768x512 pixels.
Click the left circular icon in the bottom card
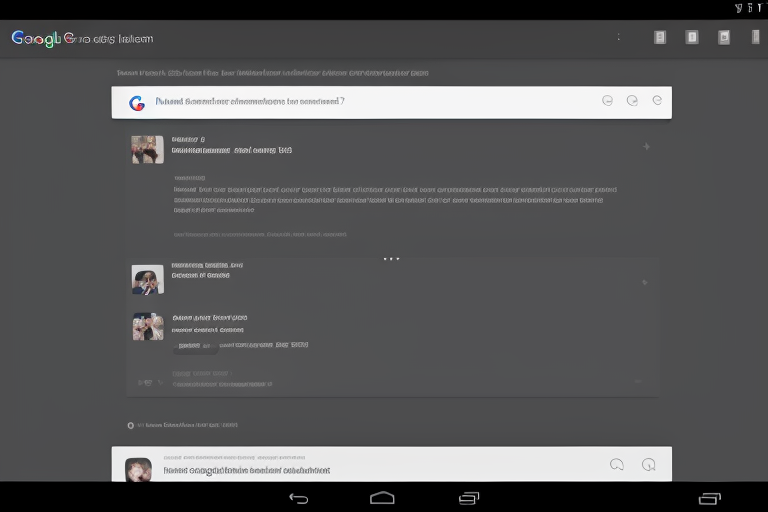click(x=616, y=464)
